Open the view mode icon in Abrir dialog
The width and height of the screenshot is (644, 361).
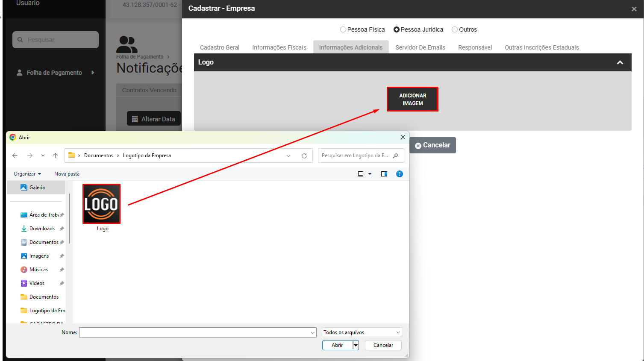(x=361, y=174)
